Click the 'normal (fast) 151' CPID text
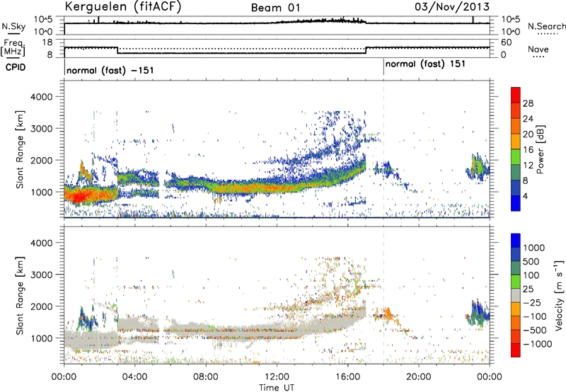 point(425,64)
